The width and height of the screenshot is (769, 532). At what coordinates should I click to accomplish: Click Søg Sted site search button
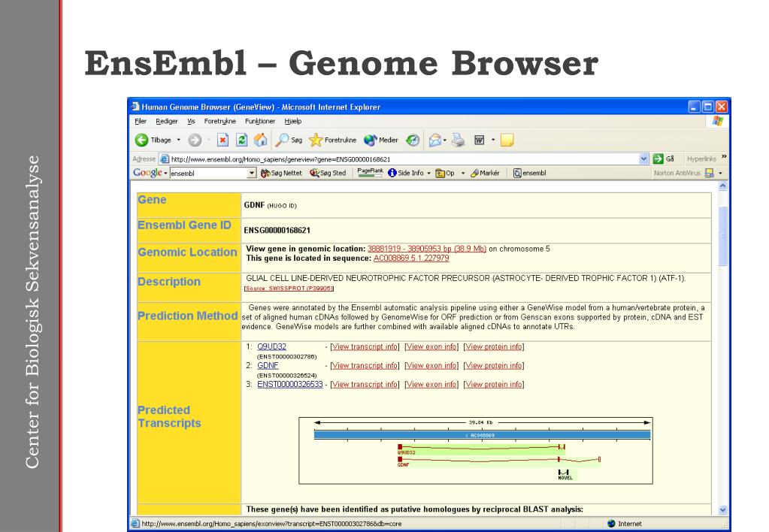click(328, 173)
